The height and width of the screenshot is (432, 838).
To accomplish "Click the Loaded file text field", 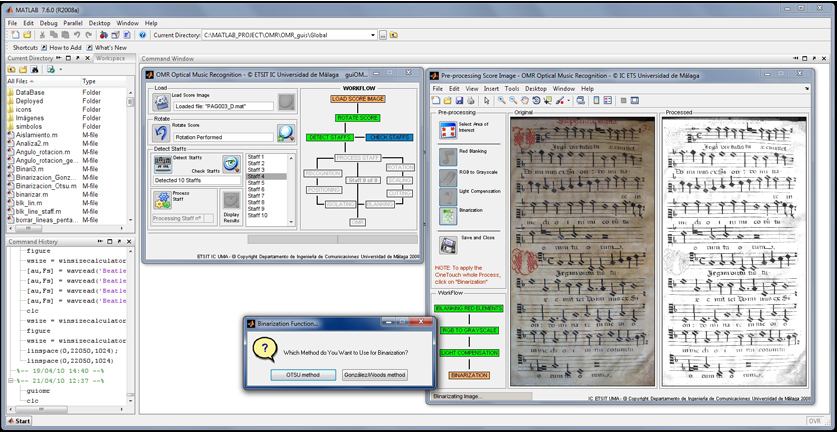I will 224,106.
